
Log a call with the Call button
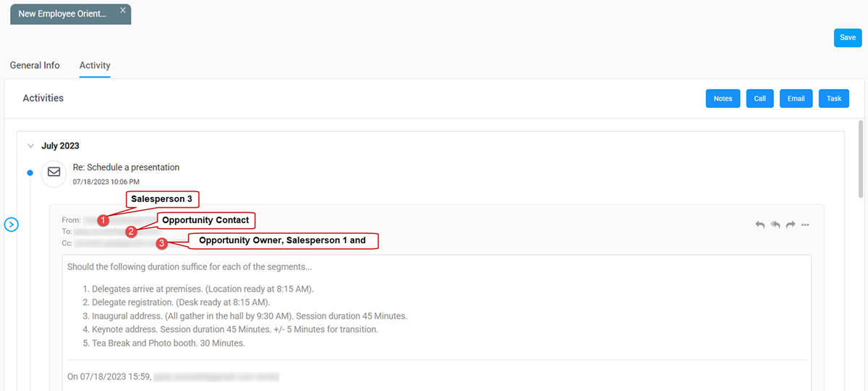tap(759, 98)
